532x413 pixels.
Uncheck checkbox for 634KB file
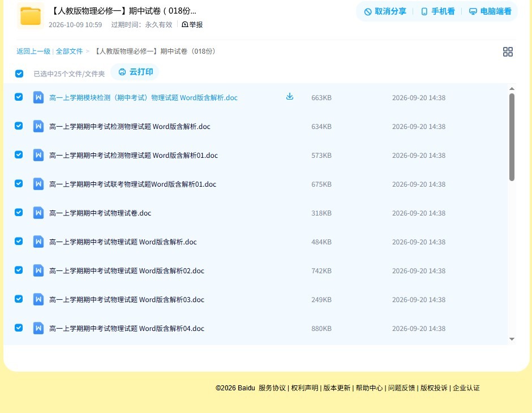19,126
